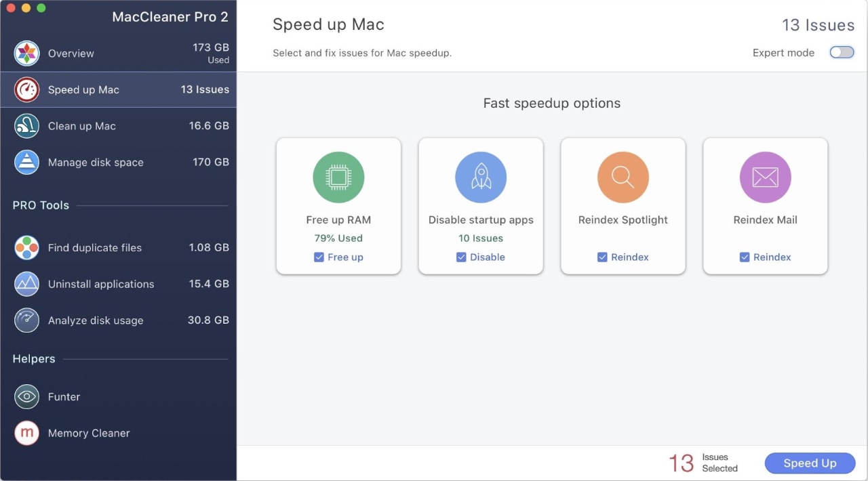Viewport: 868px width, 481px height.
Task: Click the Find duplicate files icon
Action: pos(26,248)
